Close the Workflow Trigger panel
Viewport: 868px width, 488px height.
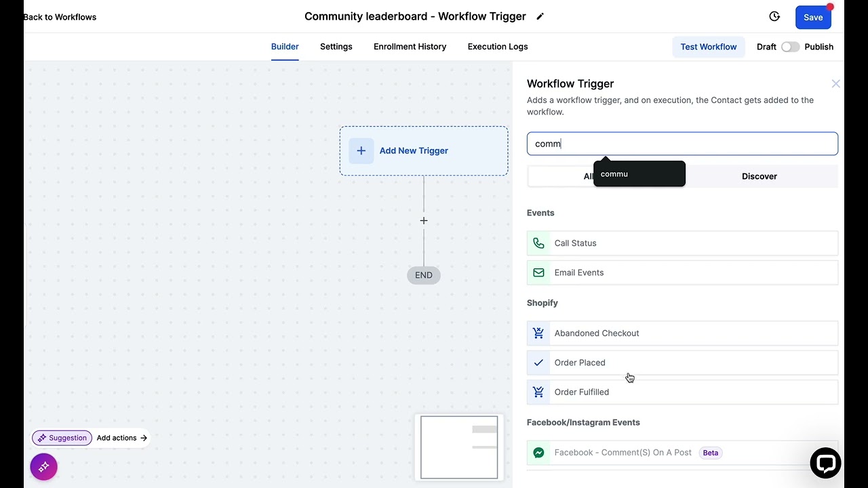(x=835, y=83)
